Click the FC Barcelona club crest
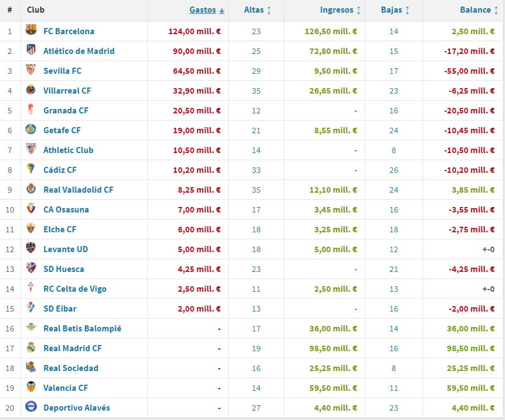 pyautogui.click(x=31, y=30)
